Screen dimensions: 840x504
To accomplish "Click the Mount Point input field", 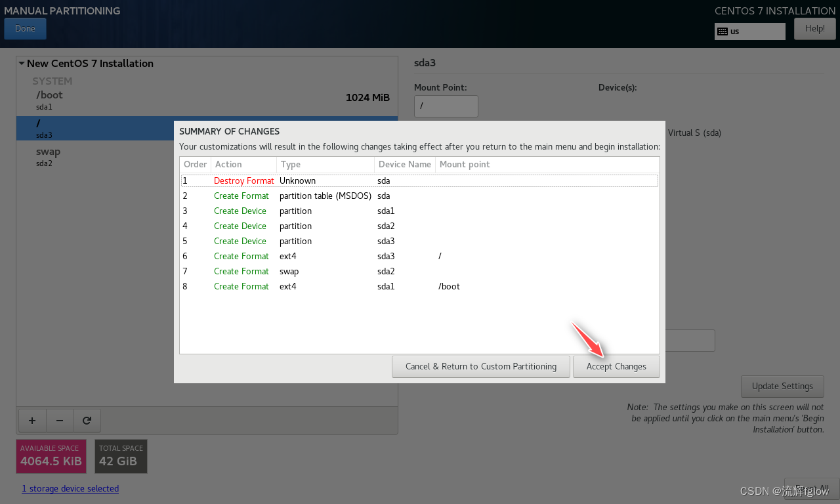I will (446, 106).
